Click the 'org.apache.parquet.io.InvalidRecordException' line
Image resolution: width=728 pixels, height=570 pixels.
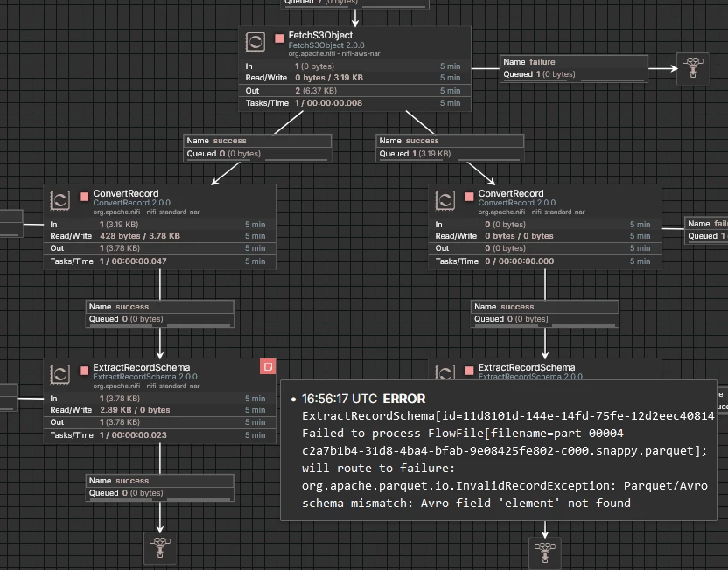[505, 485]
